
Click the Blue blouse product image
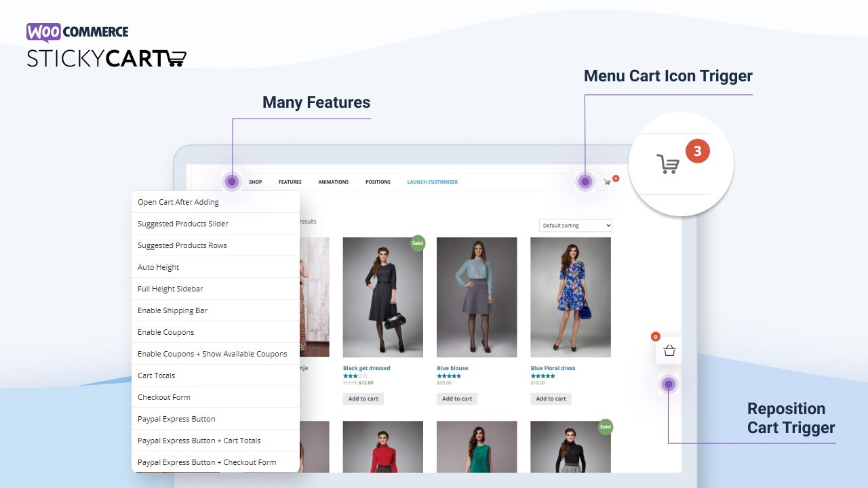477,297
